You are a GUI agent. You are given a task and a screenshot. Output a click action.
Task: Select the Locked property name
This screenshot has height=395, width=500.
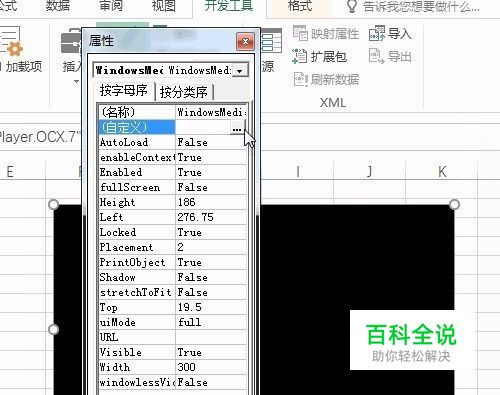point(137,232)
